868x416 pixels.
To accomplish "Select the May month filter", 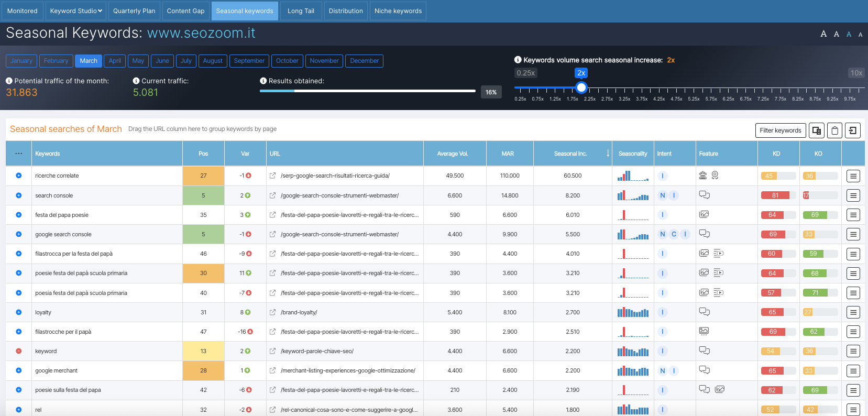I will tap(138, 61).
